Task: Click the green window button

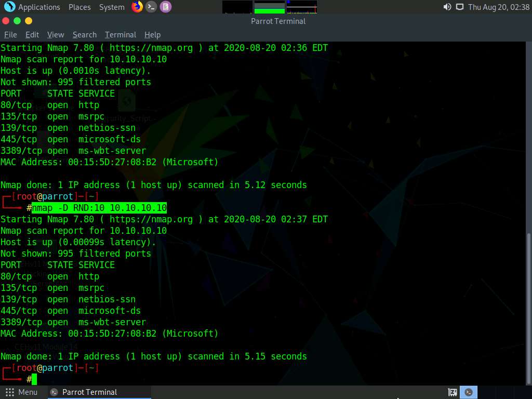Action: click(17, 21)
